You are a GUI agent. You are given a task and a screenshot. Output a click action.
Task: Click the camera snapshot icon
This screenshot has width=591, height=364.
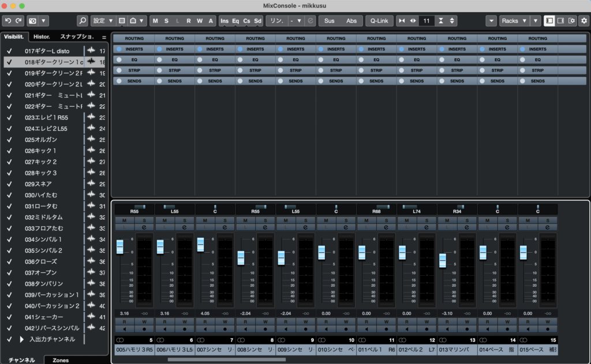[33, 21]
